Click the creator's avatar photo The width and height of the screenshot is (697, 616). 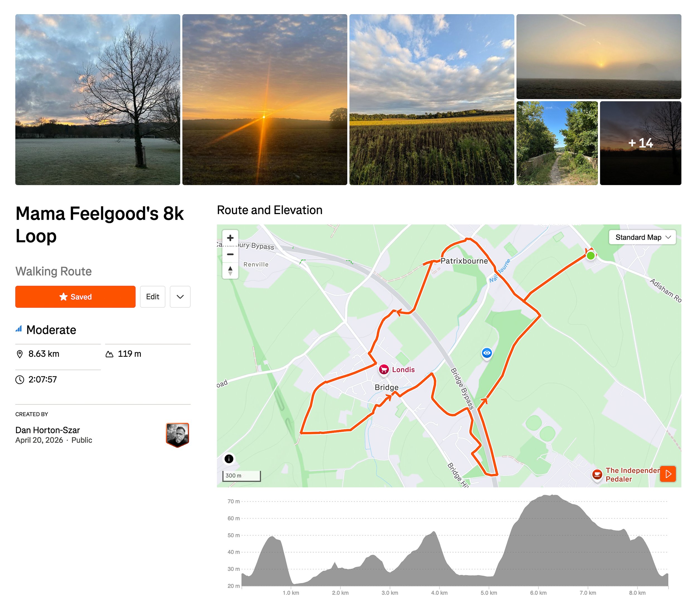[x=177, y=435]
